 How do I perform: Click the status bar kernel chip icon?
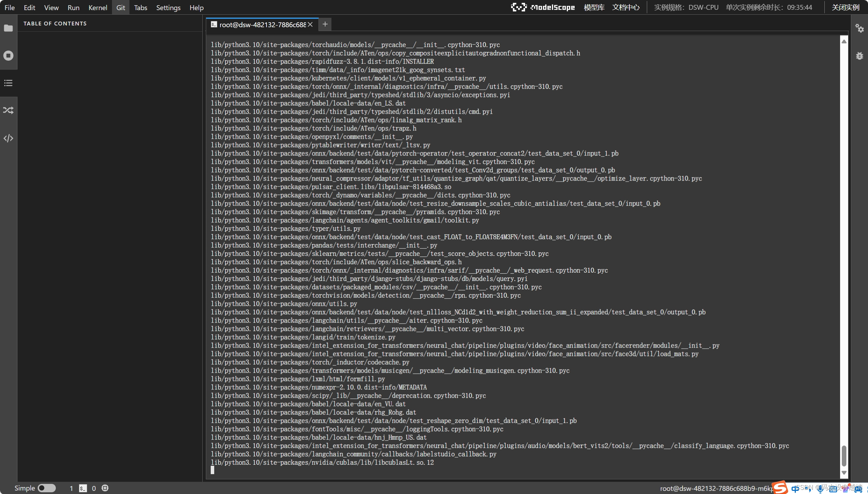(105, 488)
